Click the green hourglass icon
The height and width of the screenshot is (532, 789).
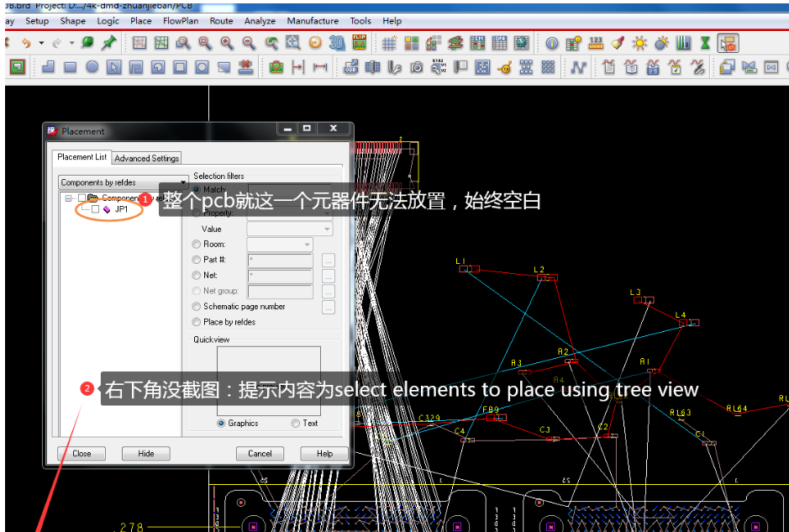pos(706,44)
